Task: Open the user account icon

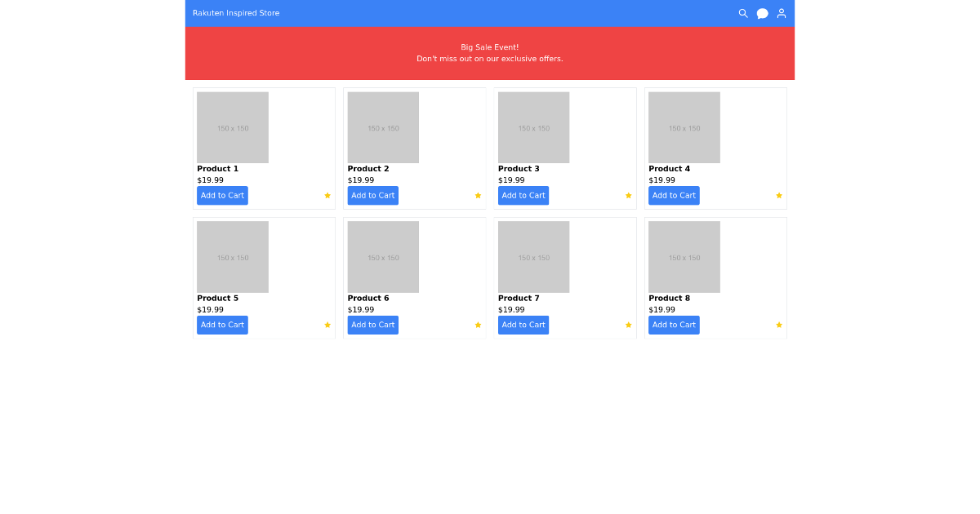Action: click(782, 13)
